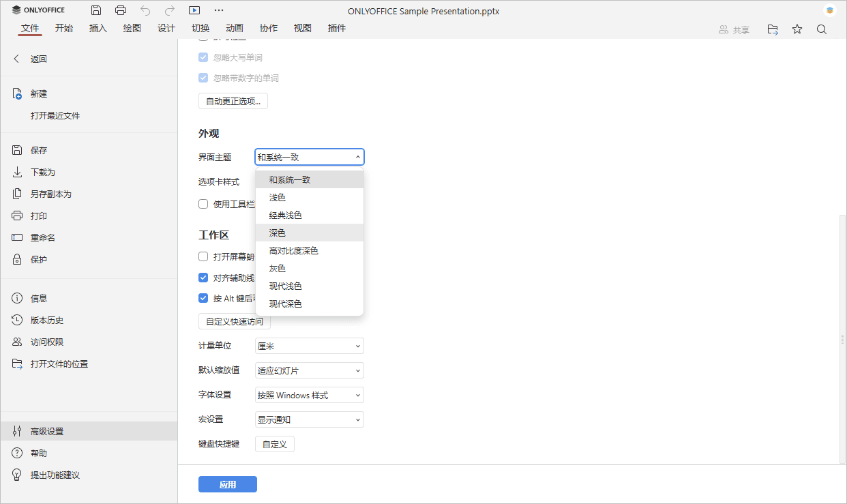The height and width of the screenshot is (504, 847).
Task: Switch to the 动画 ribbon tab
Action: [234, 28]
